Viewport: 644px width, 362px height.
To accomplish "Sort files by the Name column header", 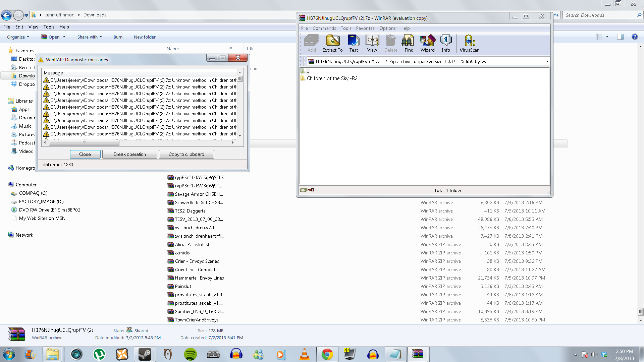I will 172,49.
